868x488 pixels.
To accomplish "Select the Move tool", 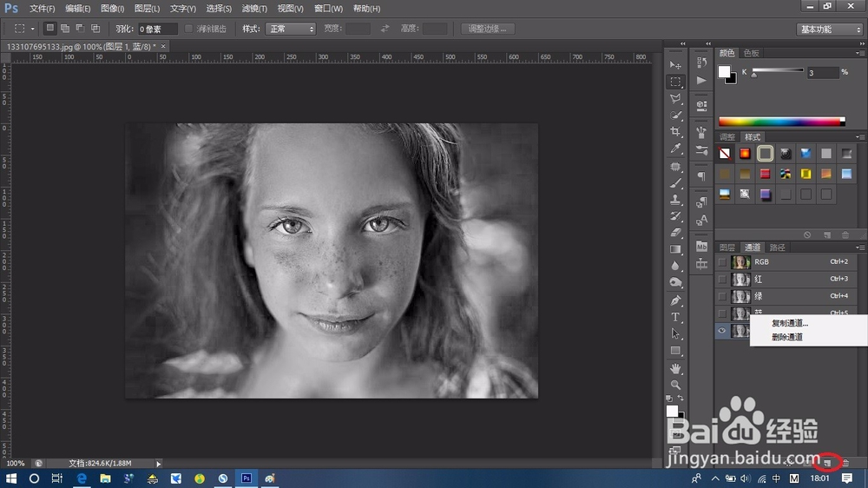I will point(675,65).
